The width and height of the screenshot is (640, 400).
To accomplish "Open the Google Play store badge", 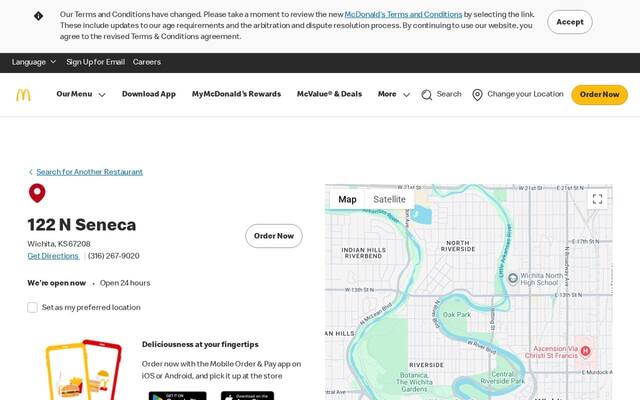I will 178,396.
